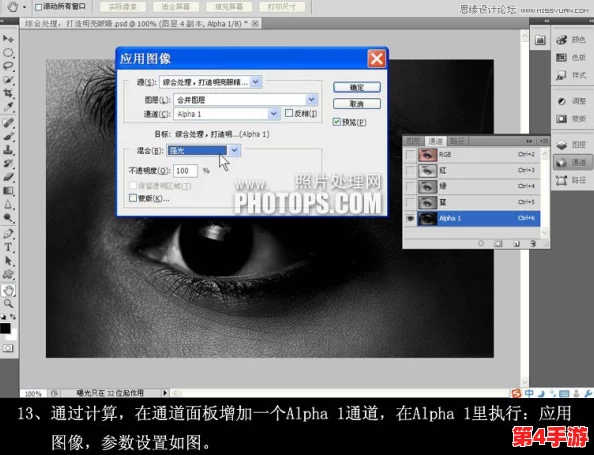Image resolution: width=594 pixels, height=455 pixels.
Task: Select the Sharpen/Blur tool
Action: (x=8, y=205)
